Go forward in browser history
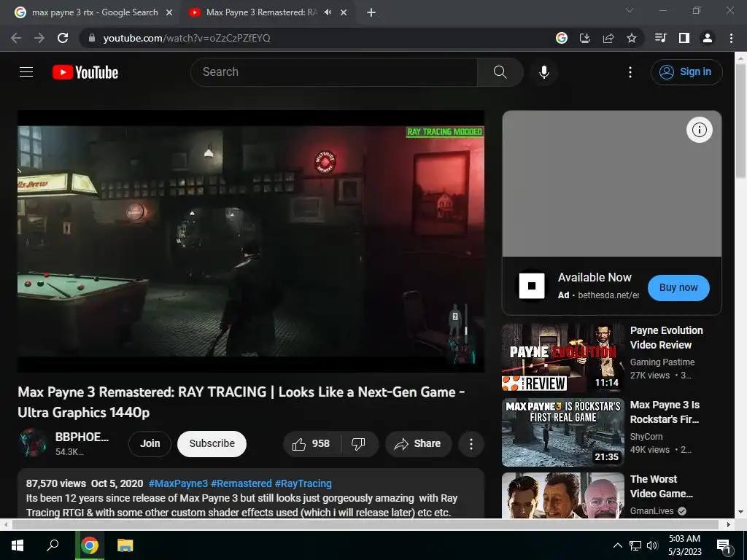The image size is (747, 560). pos(39,38)
